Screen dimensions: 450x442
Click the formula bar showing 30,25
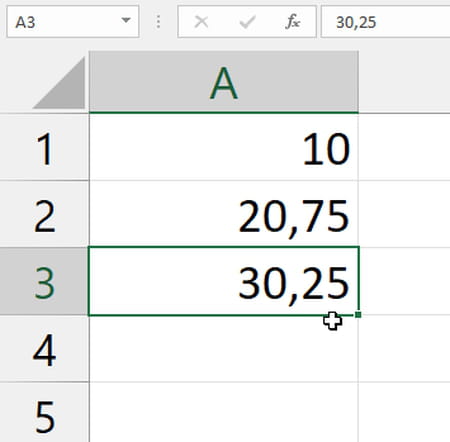coord(385,22)
